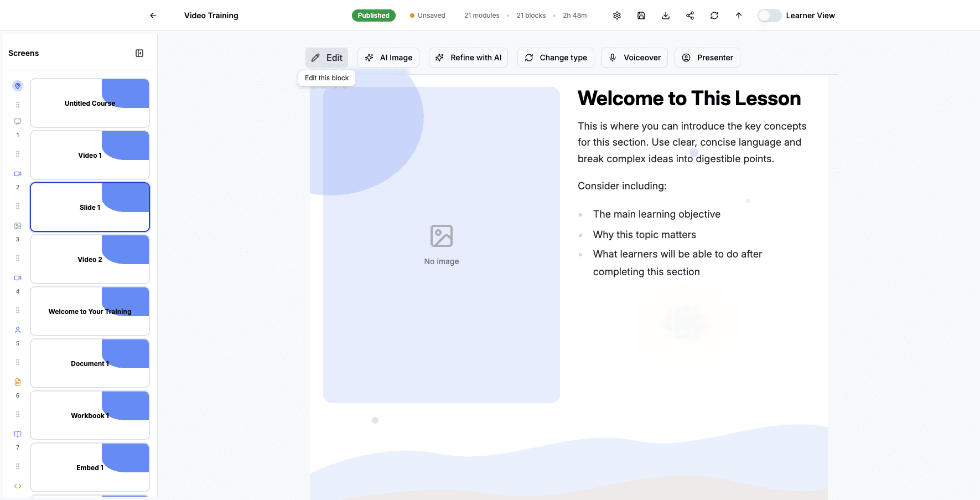Select the book icon next to Workbook 1
This screenshot has height=500, width=980.
pos(17,434)
